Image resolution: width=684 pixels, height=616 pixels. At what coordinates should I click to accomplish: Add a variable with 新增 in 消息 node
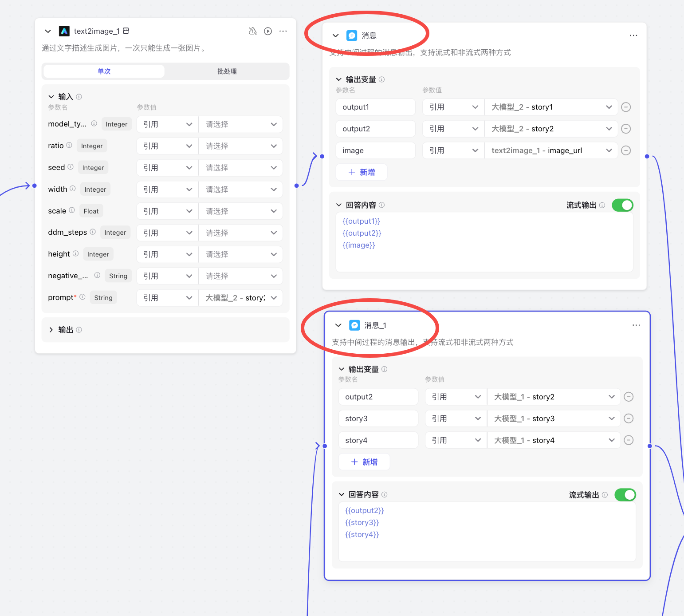pyautogui.click(x=362, y=172)
